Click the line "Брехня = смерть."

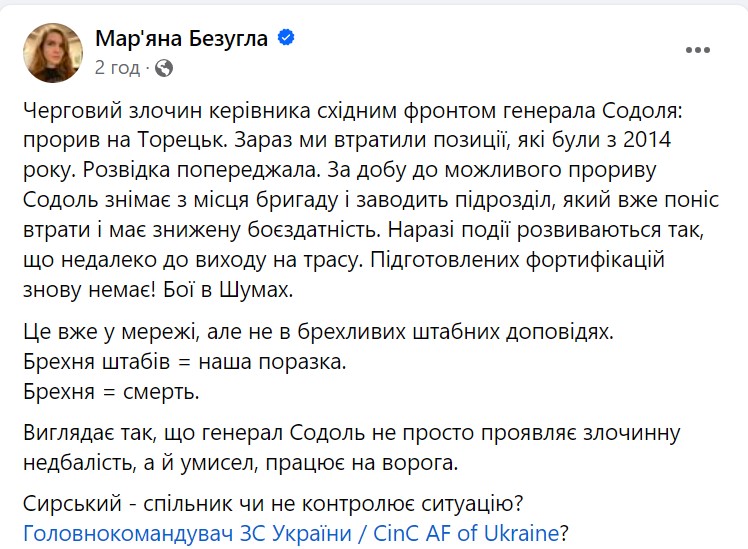click(110, 389)
